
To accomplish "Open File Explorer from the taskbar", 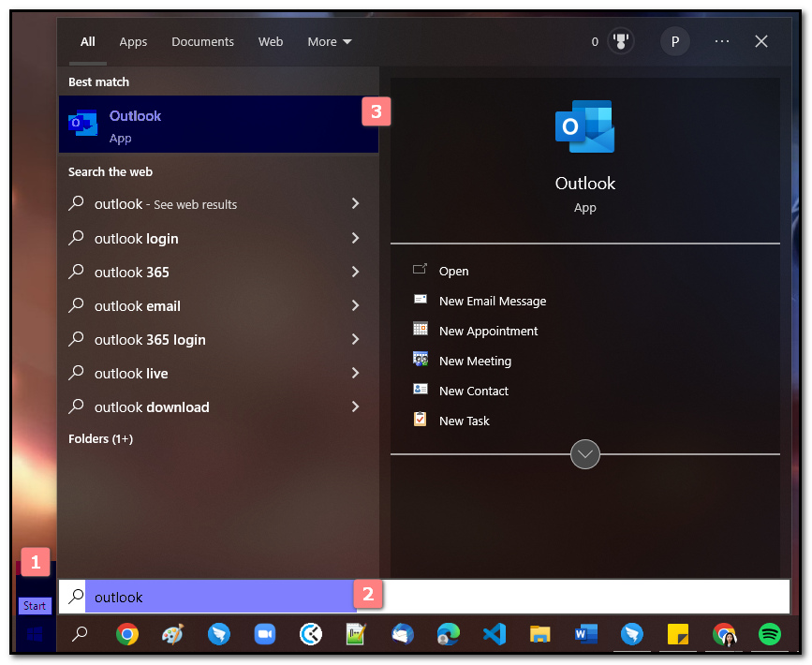I will tap(539, 634).
